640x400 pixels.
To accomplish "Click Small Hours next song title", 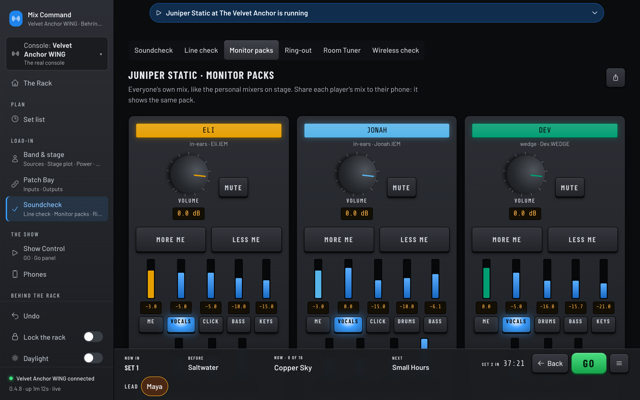I will click(x=410, y=367).
